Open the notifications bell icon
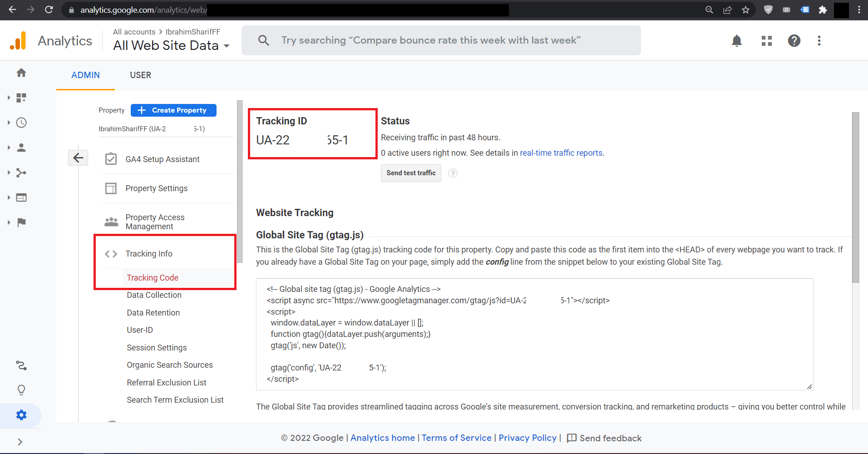Image resolution: width=868 pixels, height=454 pixels. [736, 41]
